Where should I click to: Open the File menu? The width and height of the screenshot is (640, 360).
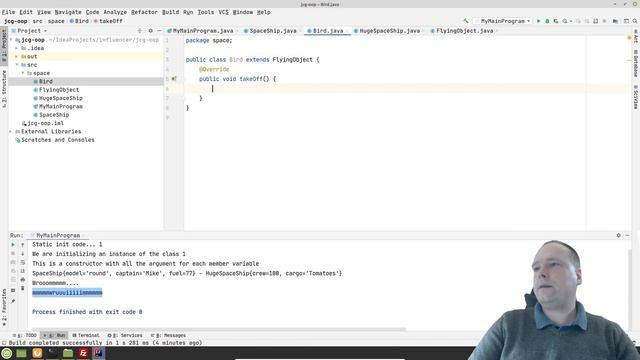[x=8, y=12]
